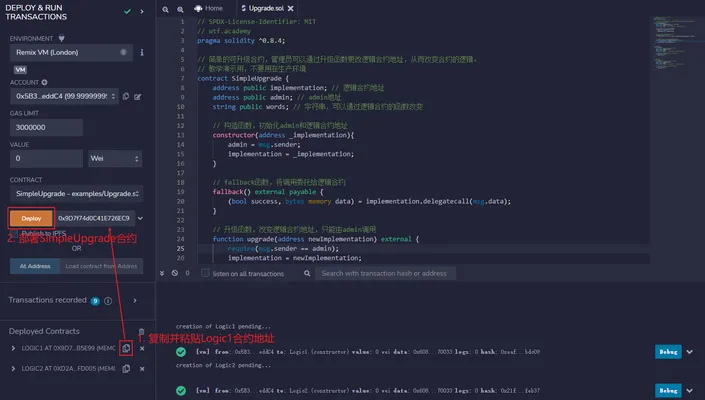The height and width of the screenshot is (400, 705).
Task: Open the Wei unit dropdown
Action: [x=115, y=158]
